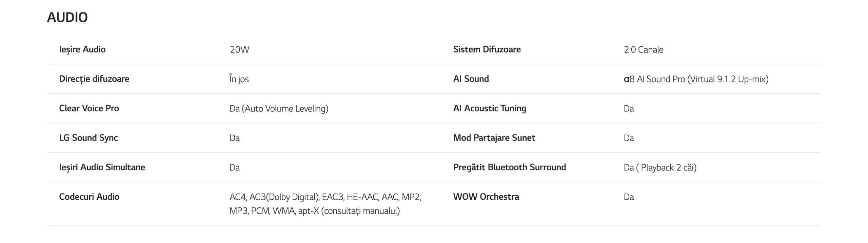Select the Pregătit Bluetooth Surround label
Screen dimensions: 868x243
click(510, 168)
